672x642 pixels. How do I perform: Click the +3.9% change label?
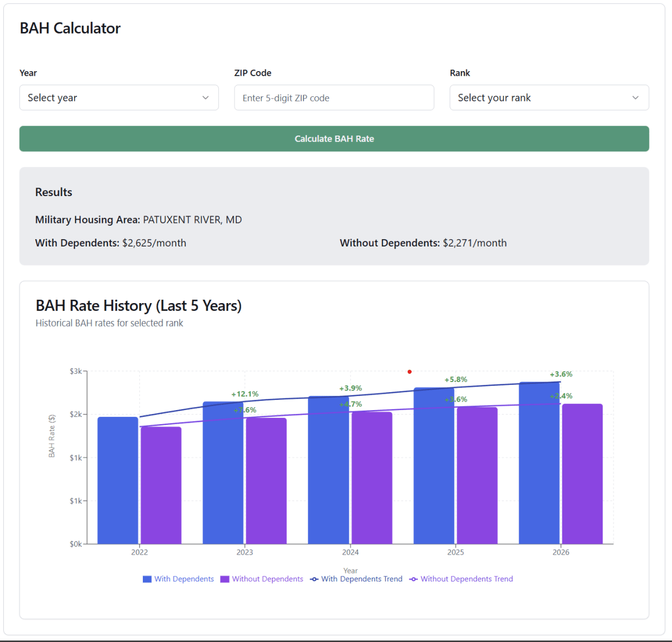(351, 388)
